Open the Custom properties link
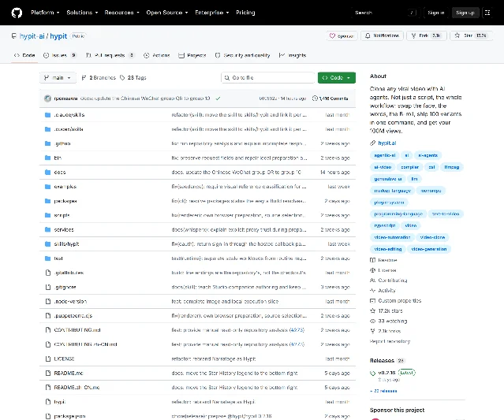The image size is (504, 420). pos(395,300)
